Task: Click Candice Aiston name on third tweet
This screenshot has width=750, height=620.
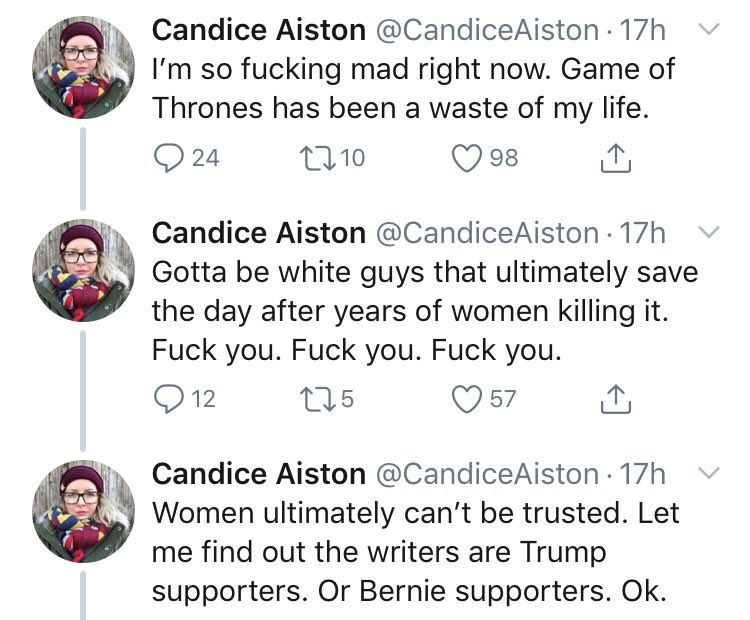Action: coord(259,474)
